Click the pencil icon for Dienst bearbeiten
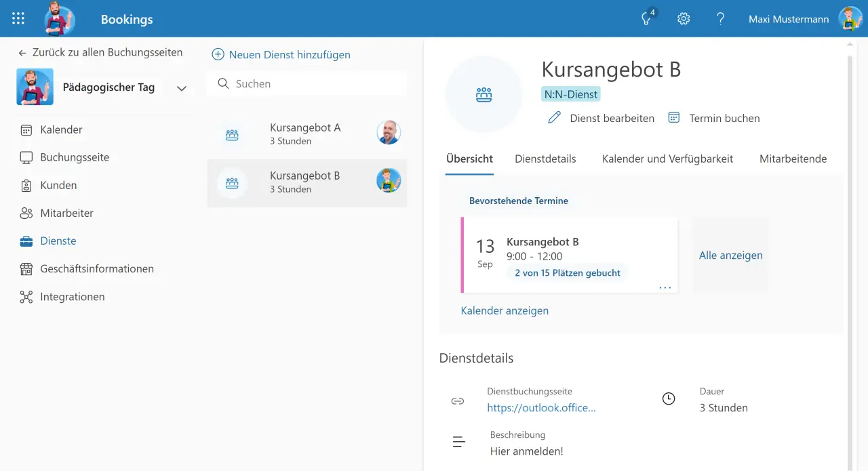 tap(555, 118)
